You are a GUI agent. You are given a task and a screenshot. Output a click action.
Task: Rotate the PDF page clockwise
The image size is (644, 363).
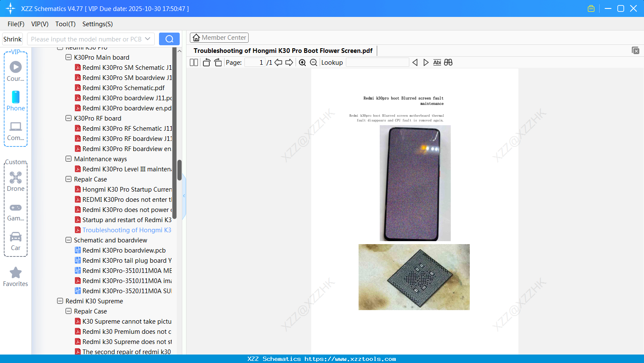coord(218,62)
